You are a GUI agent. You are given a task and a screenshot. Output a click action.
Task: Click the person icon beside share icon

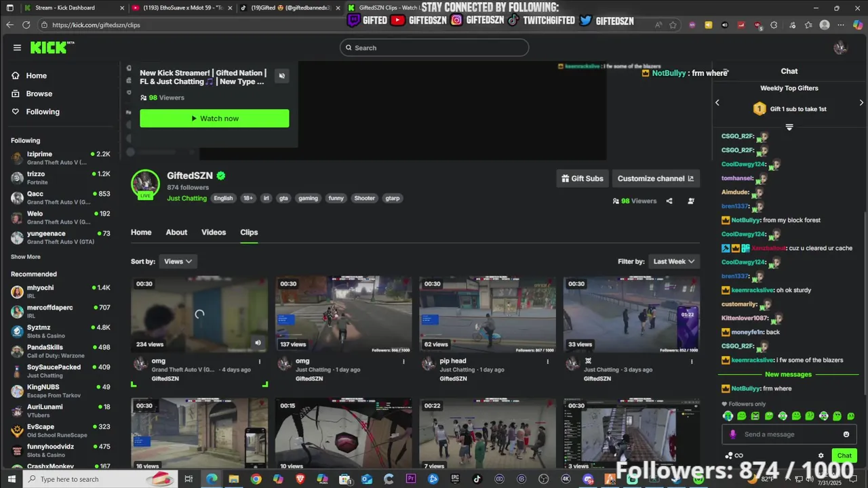click(691, 201)
